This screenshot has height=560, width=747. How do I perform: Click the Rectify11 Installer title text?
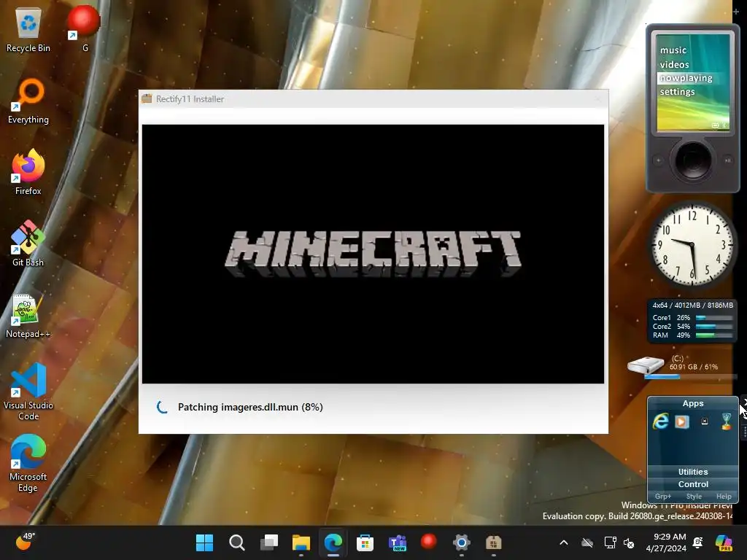[x=190, y=99]
